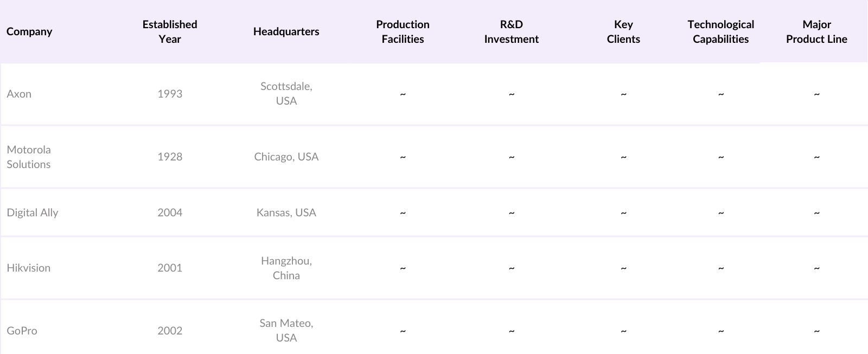Click the Technological Capabilities column header

720,31
